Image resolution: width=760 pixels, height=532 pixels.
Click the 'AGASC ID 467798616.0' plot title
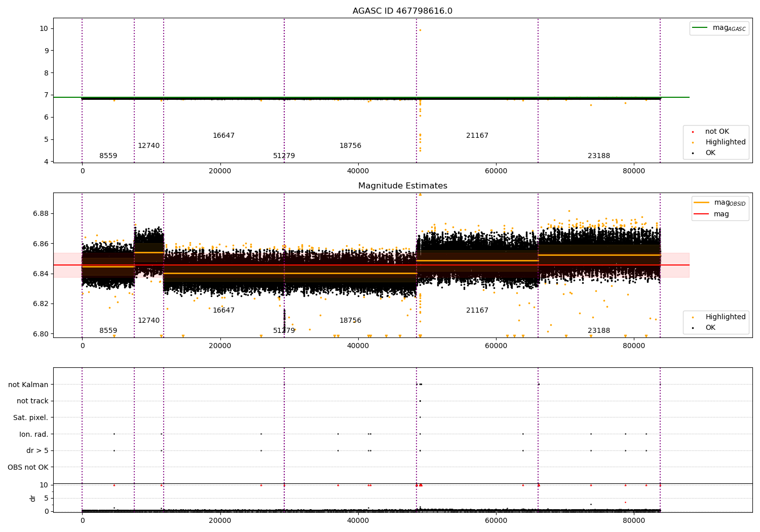coord(403,11)
